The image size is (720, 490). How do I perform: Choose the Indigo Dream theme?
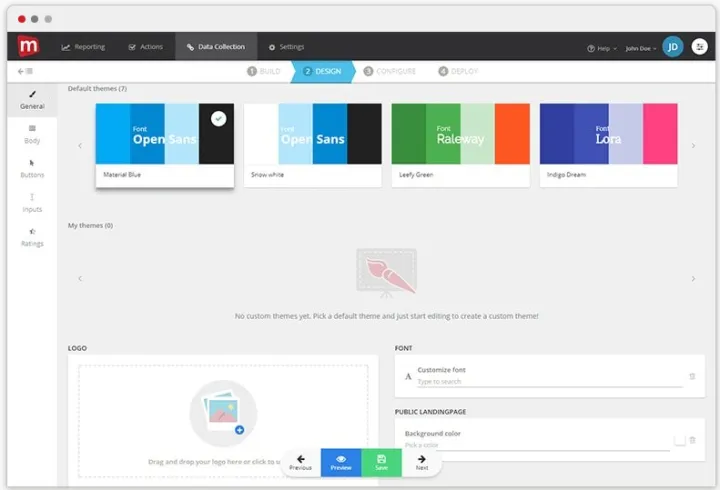pyautogui.click(x=608, y=144)
